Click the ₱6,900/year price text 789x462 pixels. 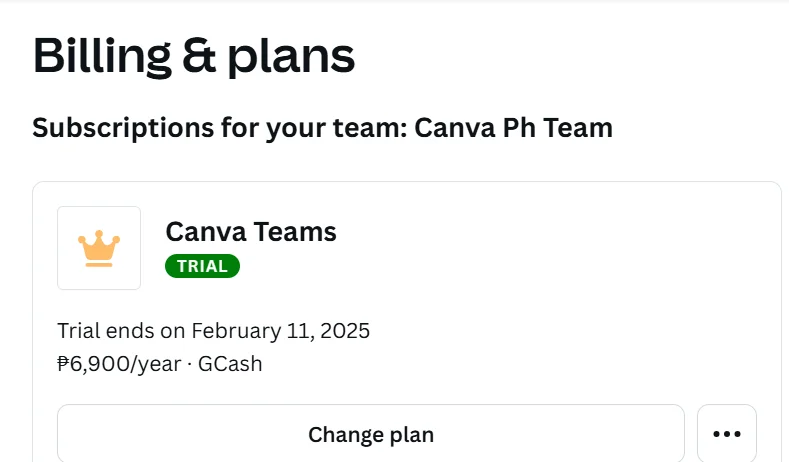point(119,364)
